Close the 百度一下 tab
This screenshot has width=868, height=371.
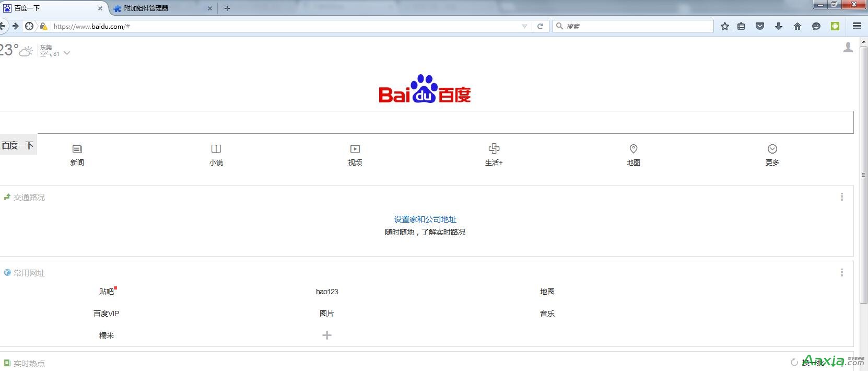100,8
